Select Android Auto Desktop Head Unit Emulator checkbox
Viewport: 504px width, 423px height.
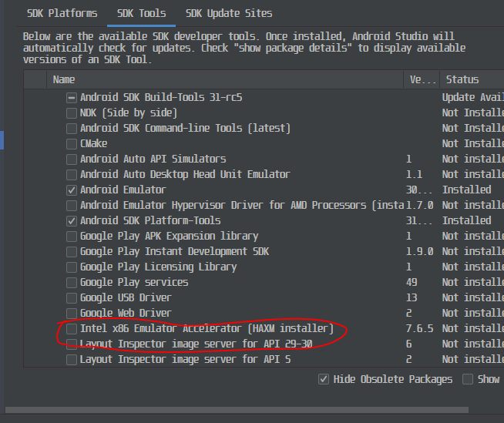tap(72, 175)
